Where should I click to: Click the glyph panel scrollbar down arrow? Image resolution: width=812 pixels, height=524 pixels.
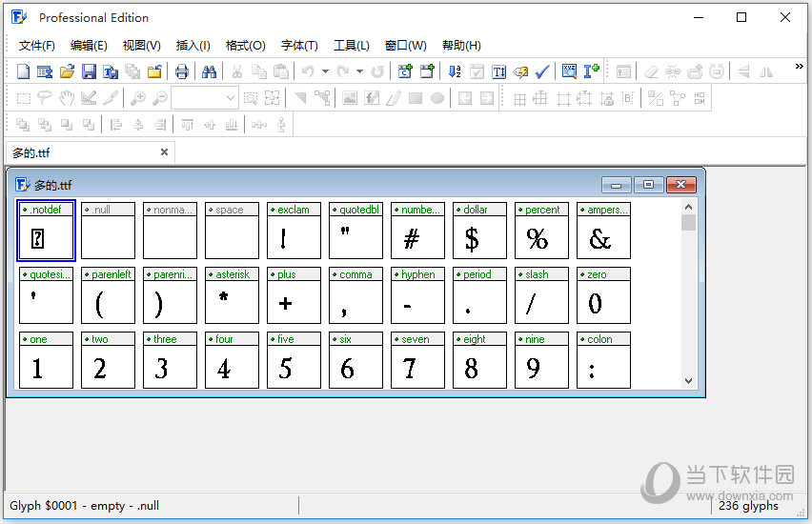(689, 381)
